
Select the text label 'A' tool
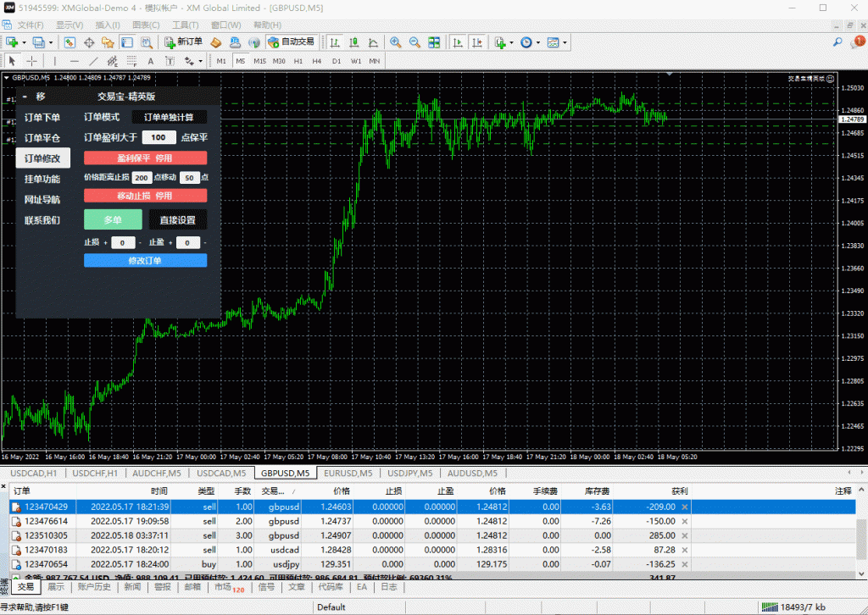click(x=151, y=61)
